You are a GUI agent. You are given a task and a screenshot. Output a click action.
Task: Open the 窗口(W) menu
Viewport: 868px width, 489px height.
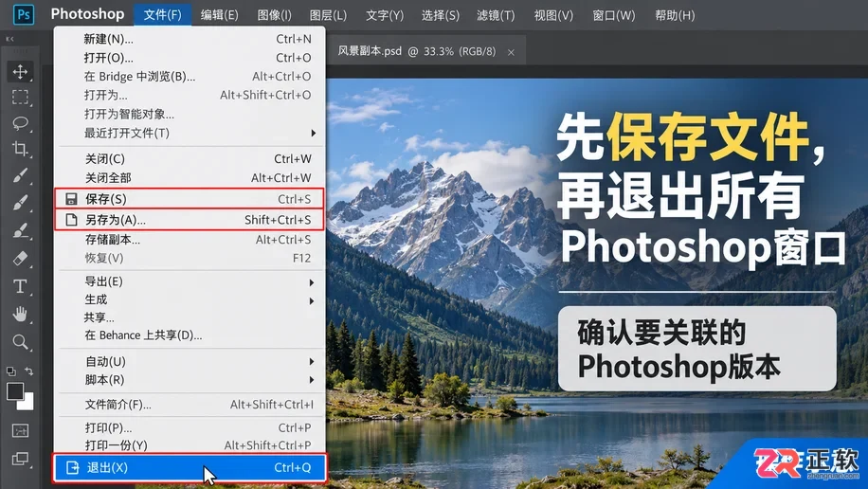pyautogui.click(x=614, y=15)
